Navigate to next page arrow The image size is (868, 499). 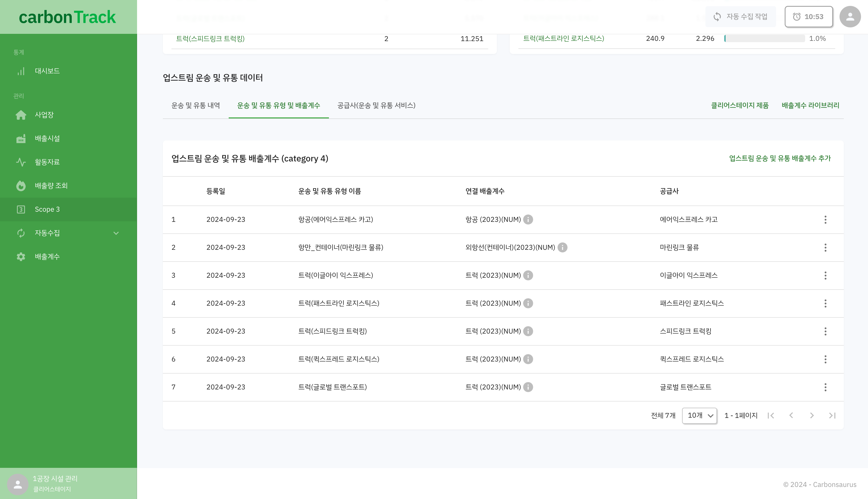click(x=812, y=415)
